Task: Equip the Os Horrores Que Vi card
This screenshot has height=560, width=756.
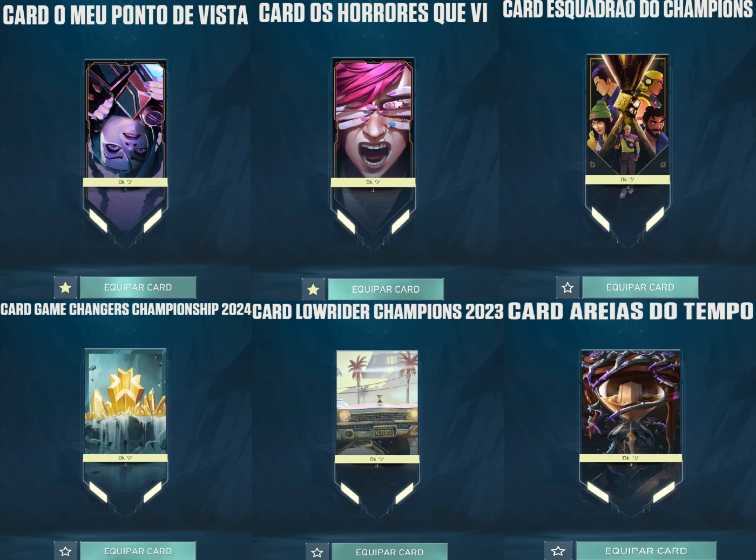Action: tap(386, 289)
